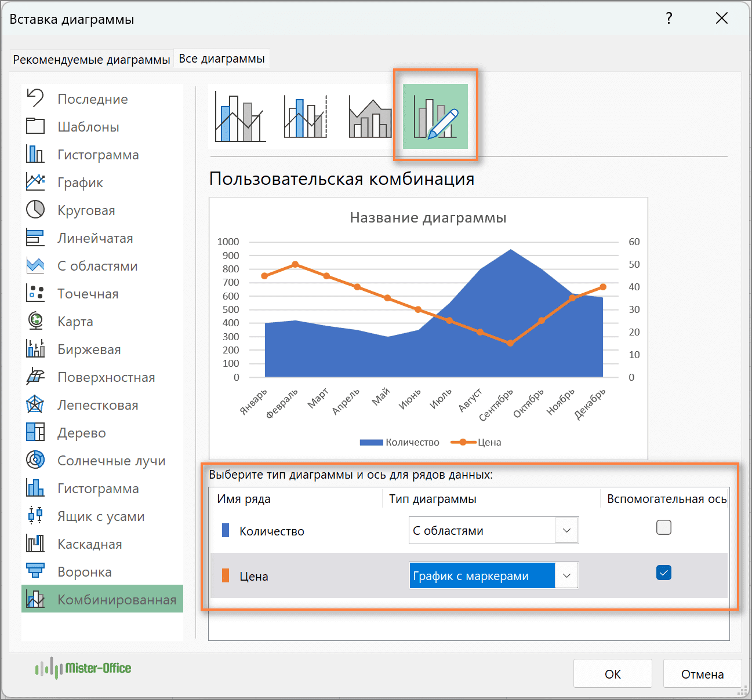Open the График с маркерами dropdown
The height and width of the screenshot is (700, 752).
click(x=566, y=575)
